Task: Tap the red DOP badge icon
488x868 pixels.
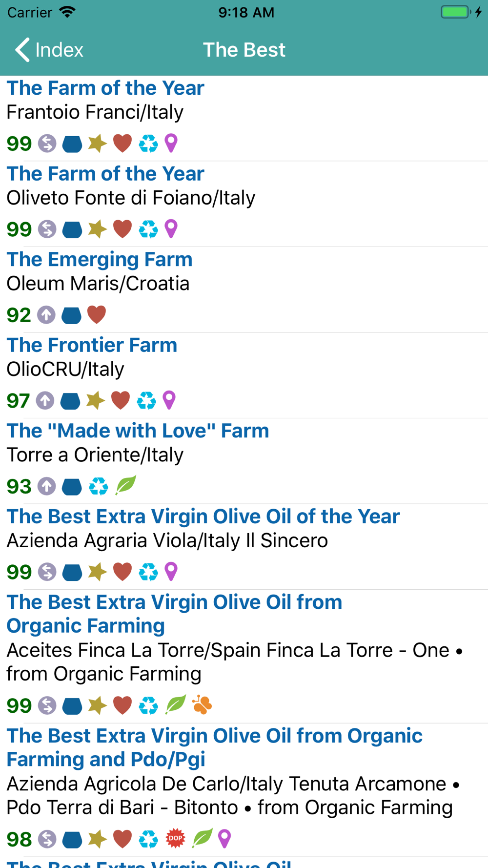Action: click(x=175, y=839)
